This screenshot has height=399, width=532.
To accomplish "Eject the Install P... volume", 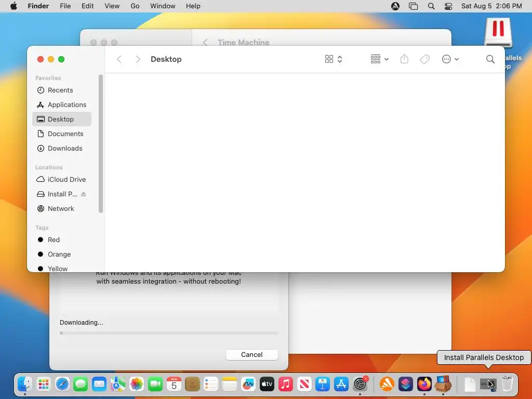I will (84, 194).
